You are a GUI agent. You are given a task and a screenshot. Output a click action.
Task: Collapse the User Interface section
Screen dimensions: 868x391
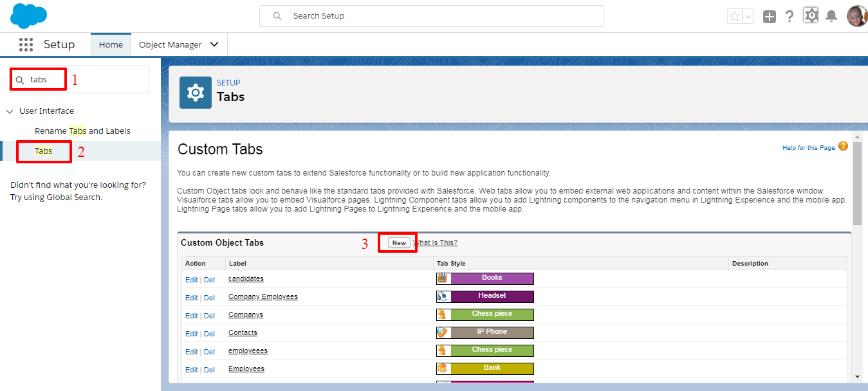(x=10, y=111)
